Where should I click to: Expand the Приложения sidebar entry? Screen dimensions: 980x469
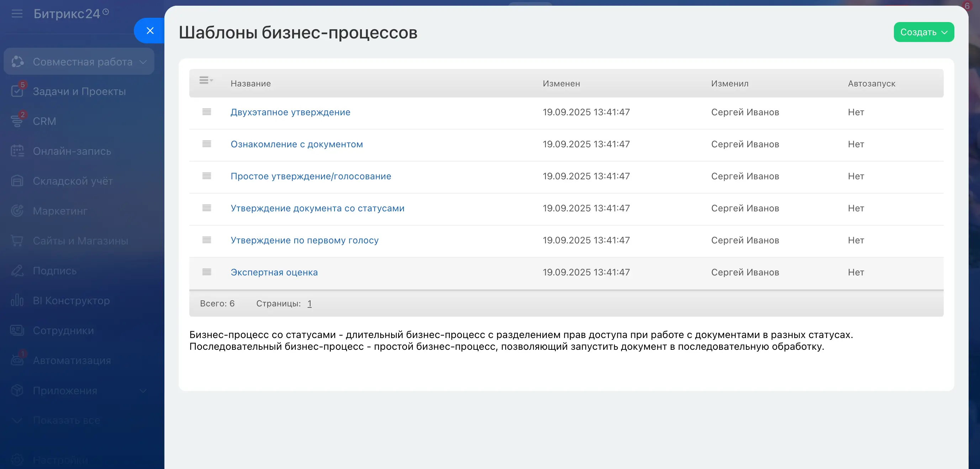point(143,390)
